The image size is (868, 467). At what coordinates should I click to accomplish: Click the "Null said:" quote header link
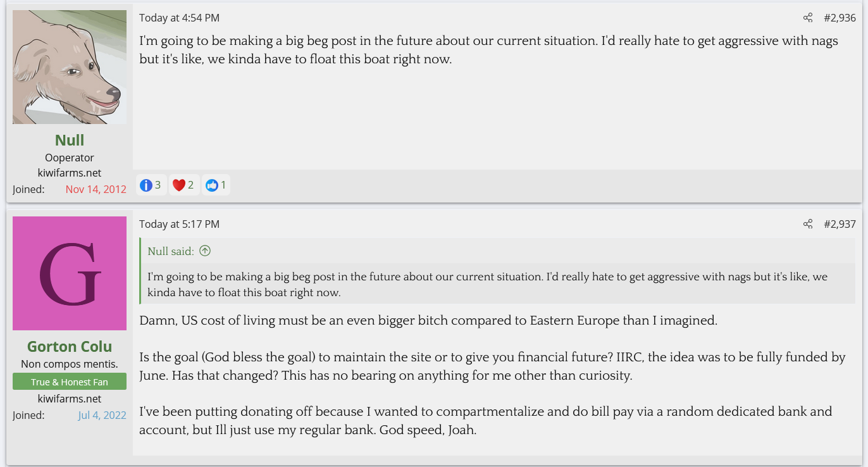pos(171,251)
